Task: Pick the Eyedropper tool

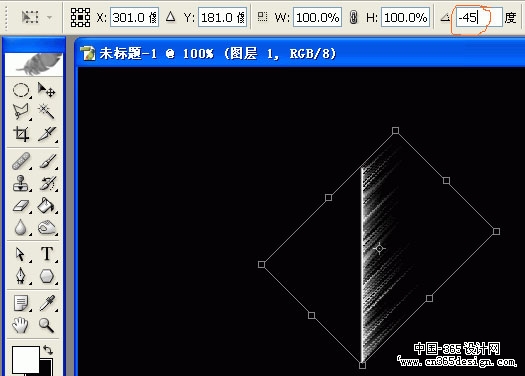Action: click(47, 303)
